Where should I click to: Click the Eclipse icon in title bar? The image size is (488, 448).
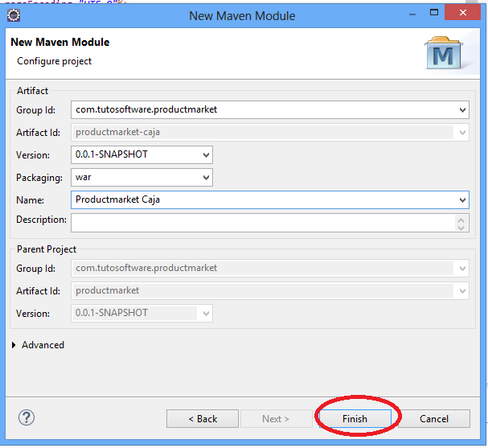[x=14, y=15]
